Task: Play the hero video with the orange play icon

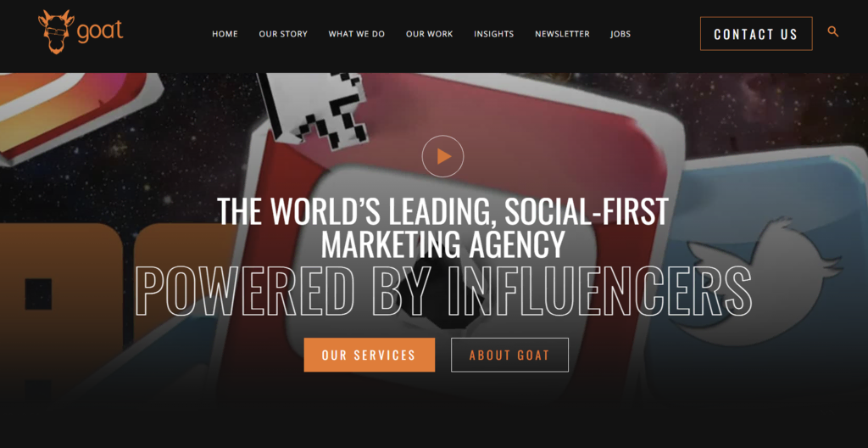Action: pos(442,156)
